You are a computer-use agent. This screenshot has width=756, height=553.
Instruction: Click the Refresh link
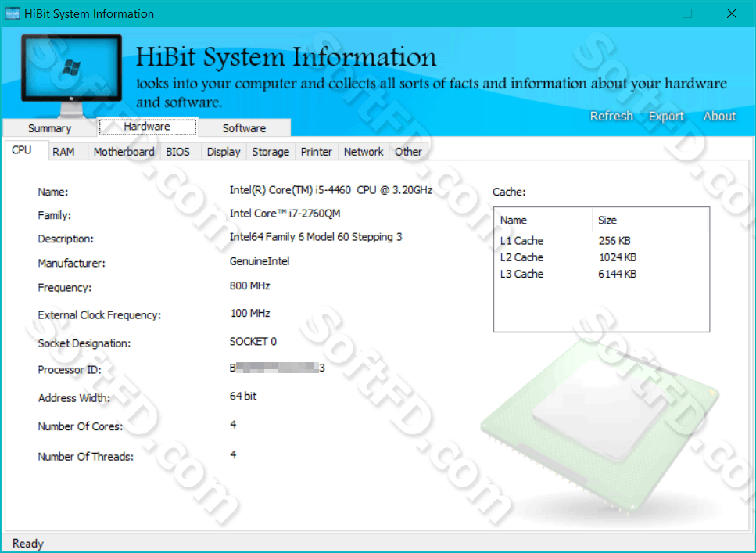tap(611, 117)
